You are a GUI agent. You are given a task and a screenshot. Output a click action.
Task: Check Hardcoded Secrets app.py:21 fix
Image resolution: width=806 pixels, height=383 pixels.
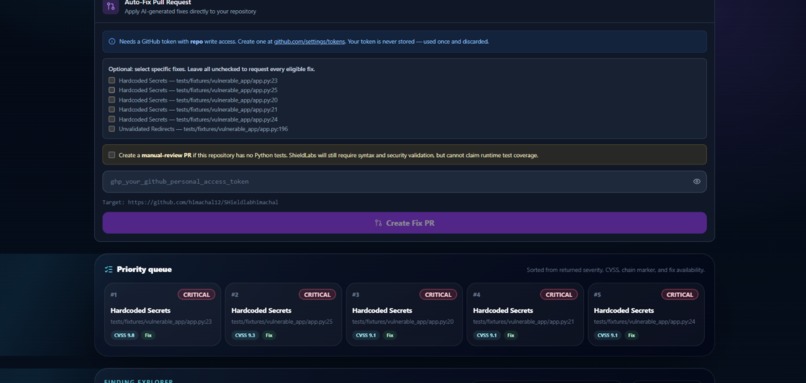pyautogui.click(x=112, y=110)
